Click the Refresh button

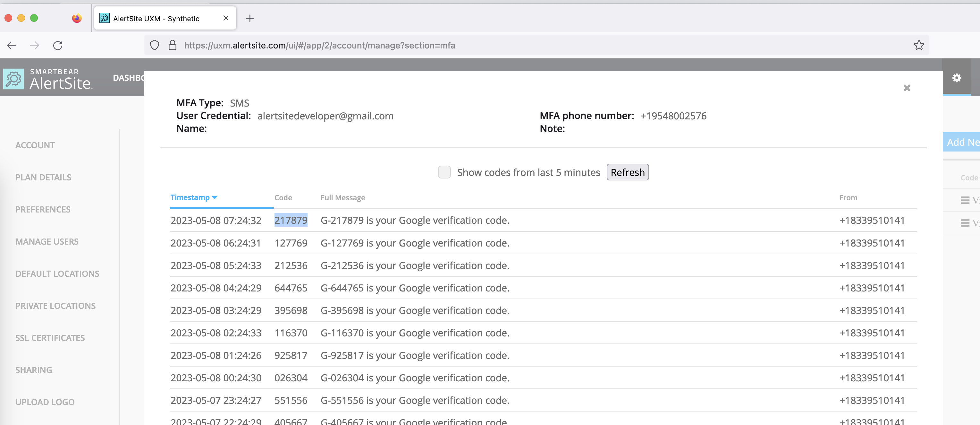(627, 172)
